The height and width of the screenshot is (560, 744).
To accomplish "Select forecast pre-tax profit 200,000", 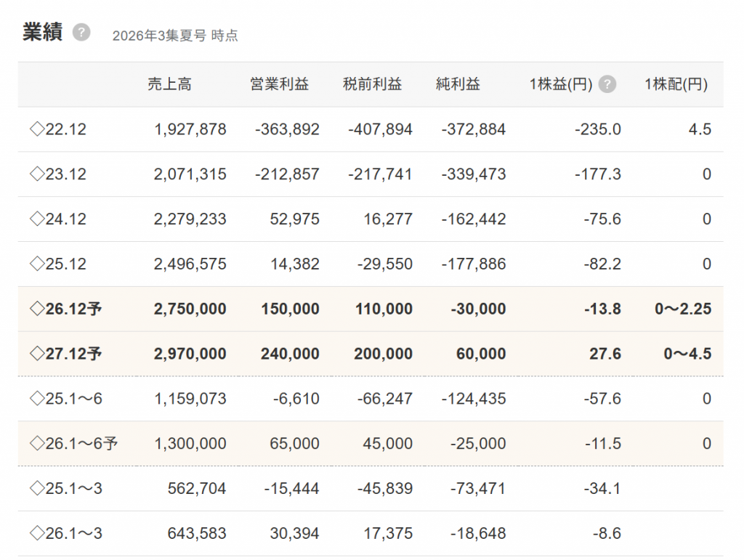I will pos(384,354).
